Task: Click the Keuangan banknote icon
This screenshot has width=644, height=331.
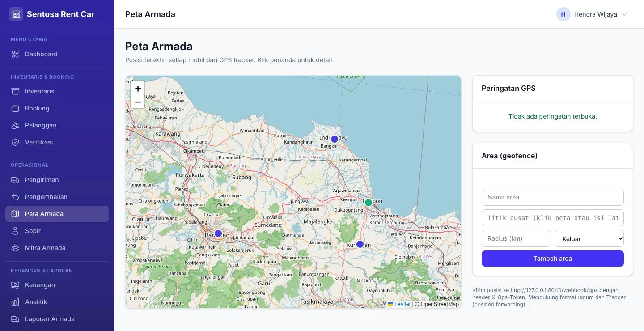Action: [x=15, y=285]
